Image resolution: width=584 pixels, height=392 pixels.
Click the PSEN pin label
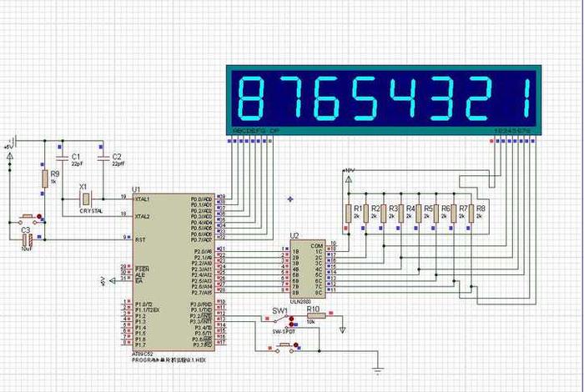tap(142, 269)
